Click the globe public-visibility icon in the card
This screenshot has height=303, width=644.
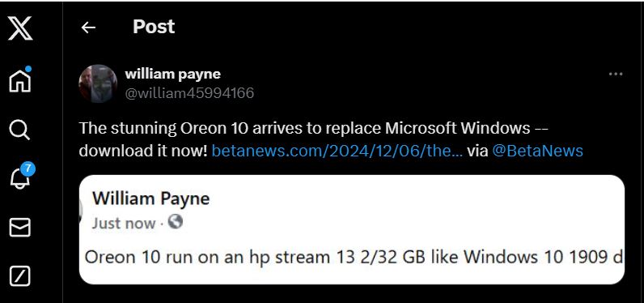[x=175, y=222]
